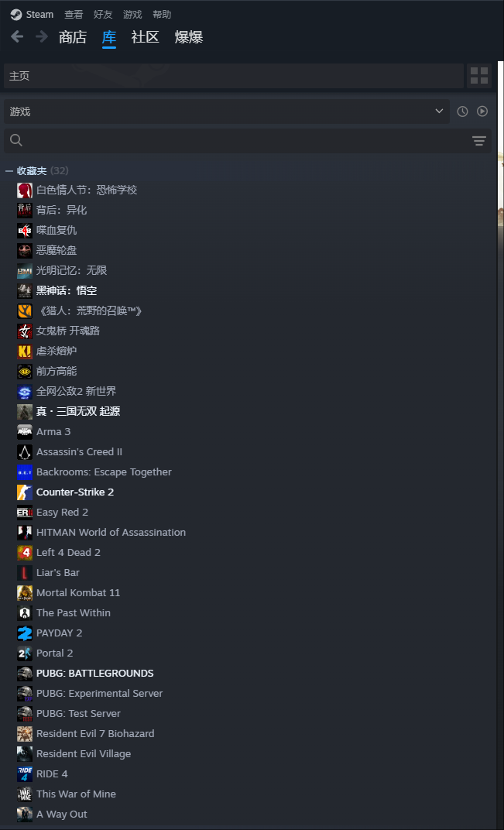This screenshot has height=830, width=504.
Task: Go back with the left arrow
Action: [17, 36]
